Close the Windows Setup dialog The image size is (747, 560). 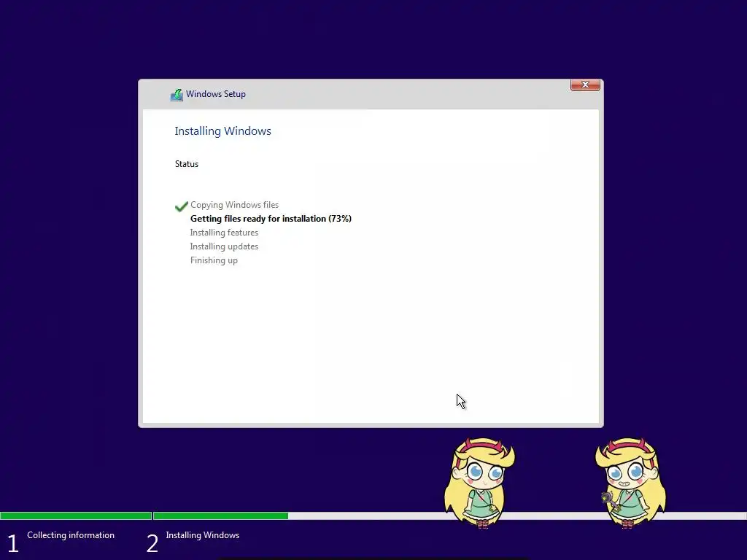[x=585, y=85]
